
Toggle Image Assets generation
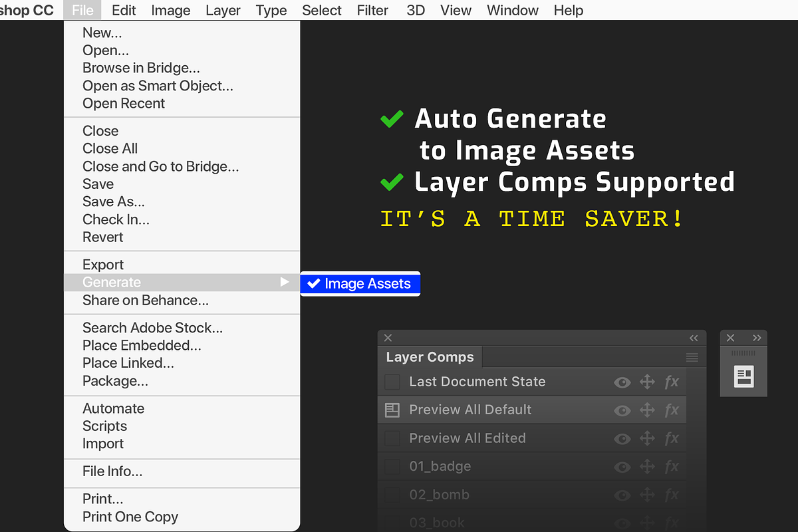pos(360,283)
